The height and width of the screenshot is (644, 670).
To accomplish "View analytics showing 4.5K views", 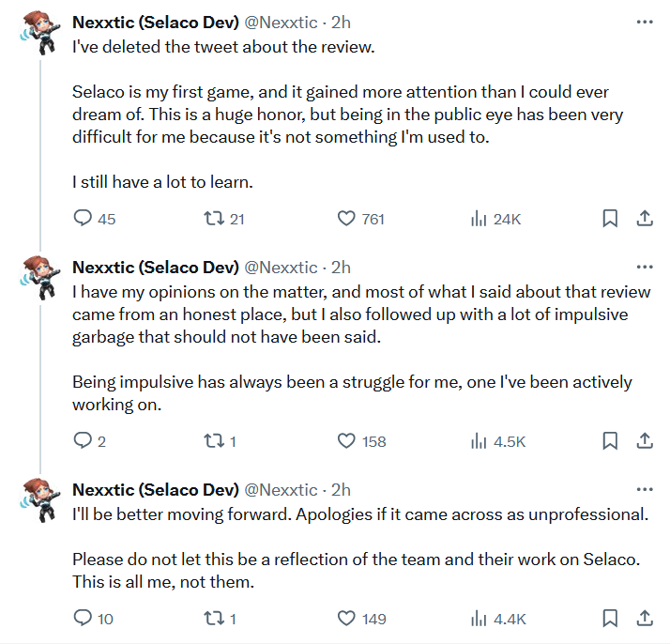I will click(x=497, y=441).
